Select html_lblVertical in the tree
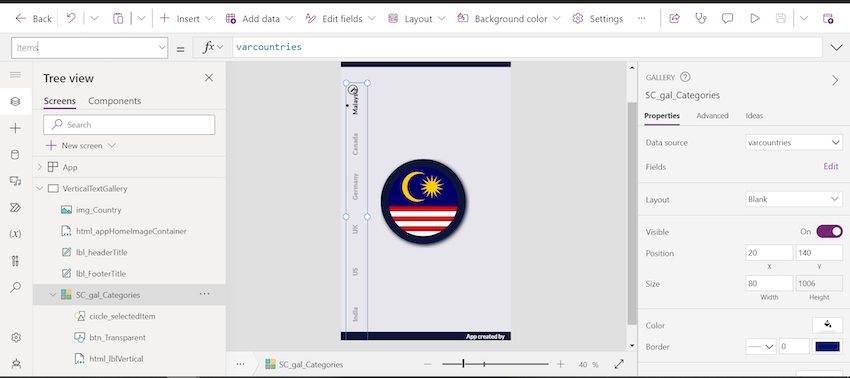 point(116,358)
